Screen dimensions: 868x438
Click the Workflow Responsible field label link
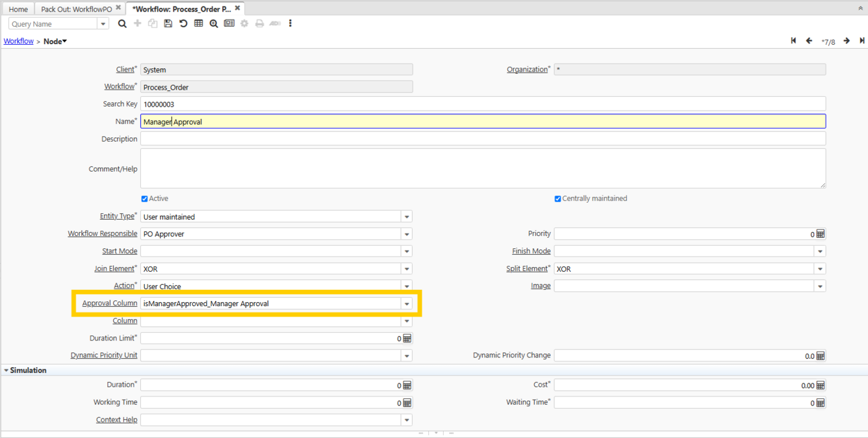(102, 234)
